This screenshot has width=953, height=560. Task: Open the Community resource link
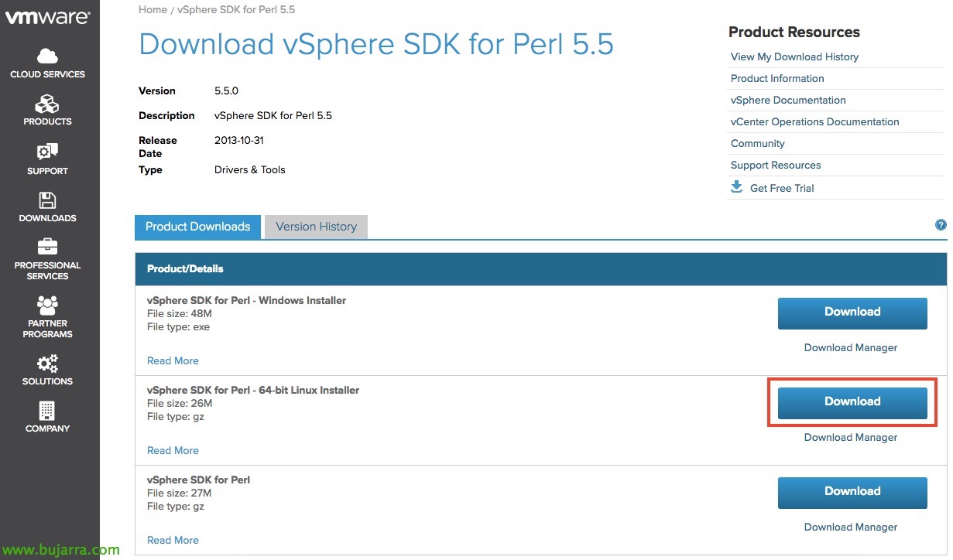coord(758,144)
